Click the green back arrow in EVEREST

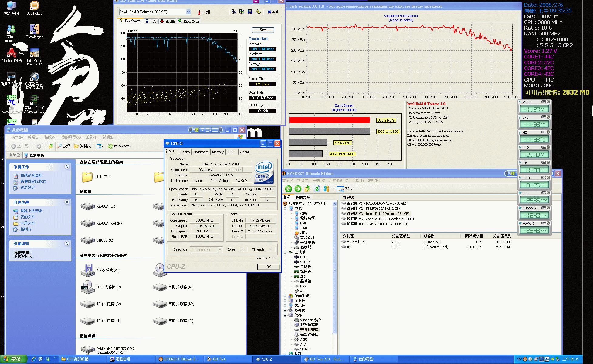[x=288, y=189]
